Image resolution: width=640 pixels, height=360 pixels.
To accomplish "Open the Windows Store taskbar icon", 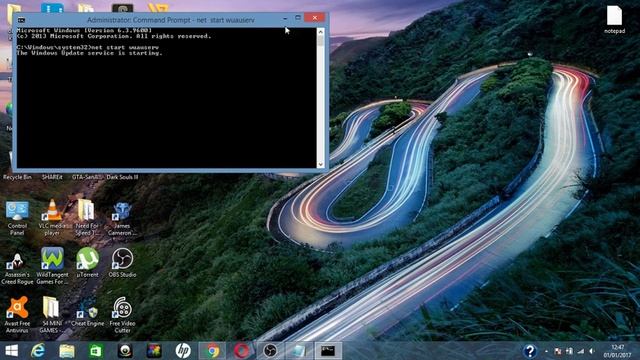I will 96,351.
